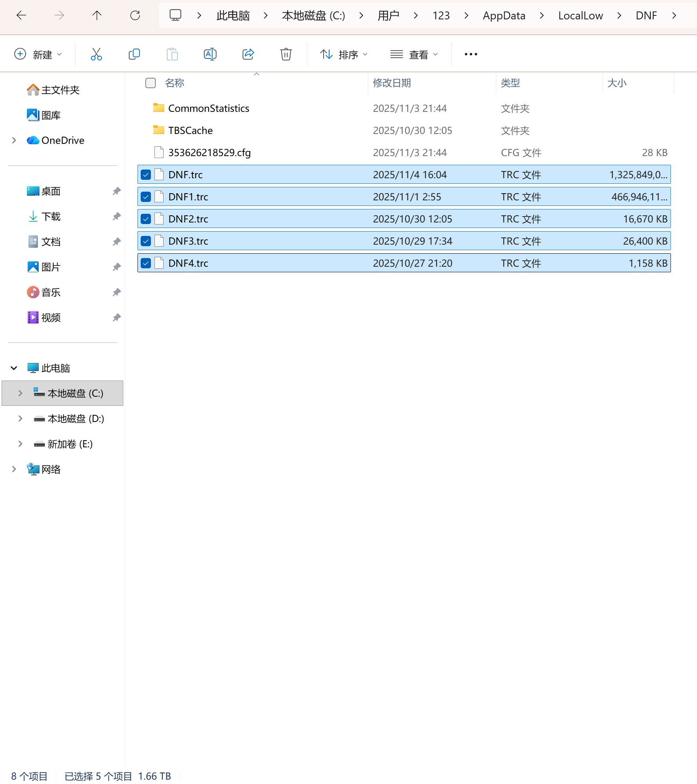Open the See more (...) menu
Image resolution: width=697 pixels, height=784 pixels.
pyautogui.click(x=470, y=54)
